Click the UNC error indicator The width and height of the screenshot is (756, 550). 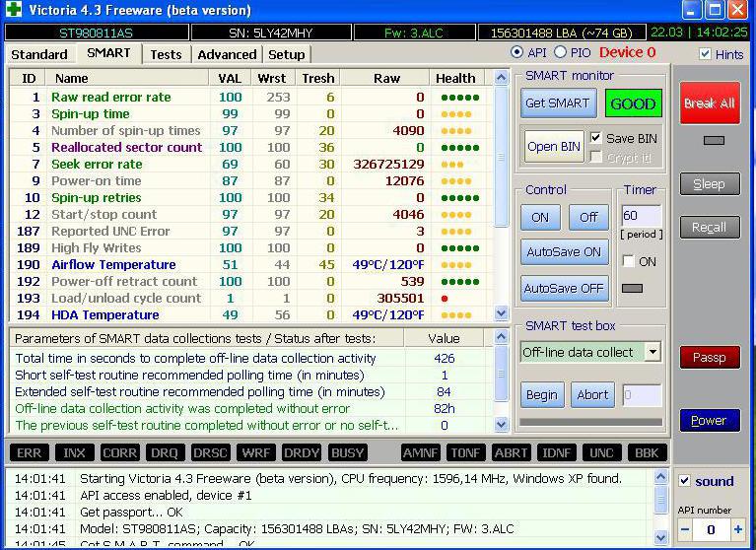602,452
